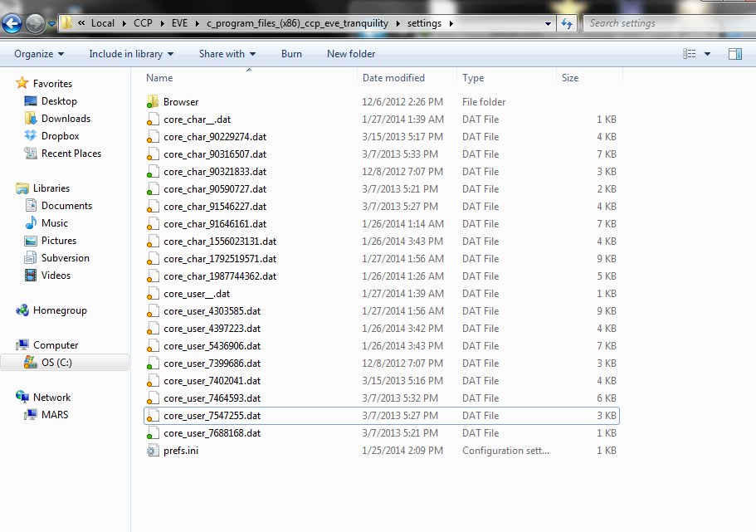Screen dimensions: 756x532
Task: Click the Forward navigation arrow button
Action: pos(35,23)
